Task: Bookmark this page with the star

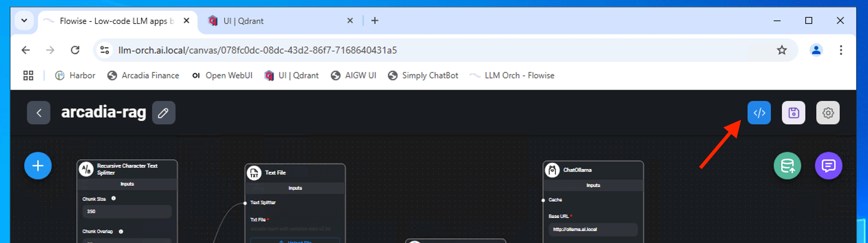Action: [782, 50]
